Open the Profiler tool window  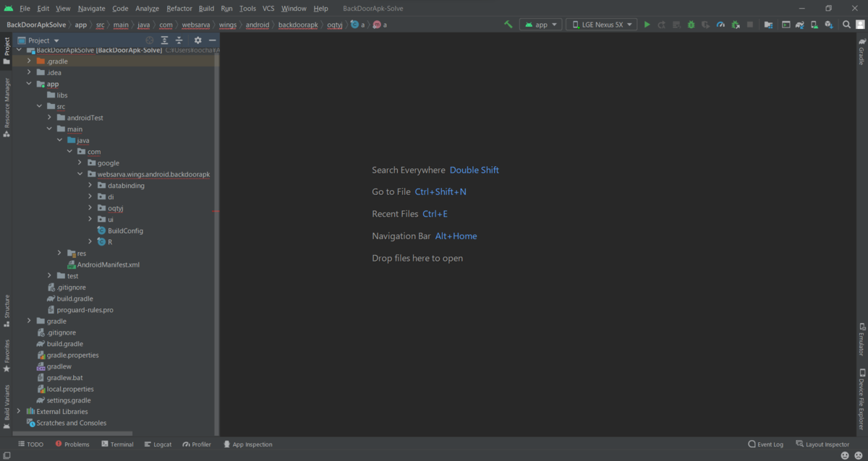[197, 444]
